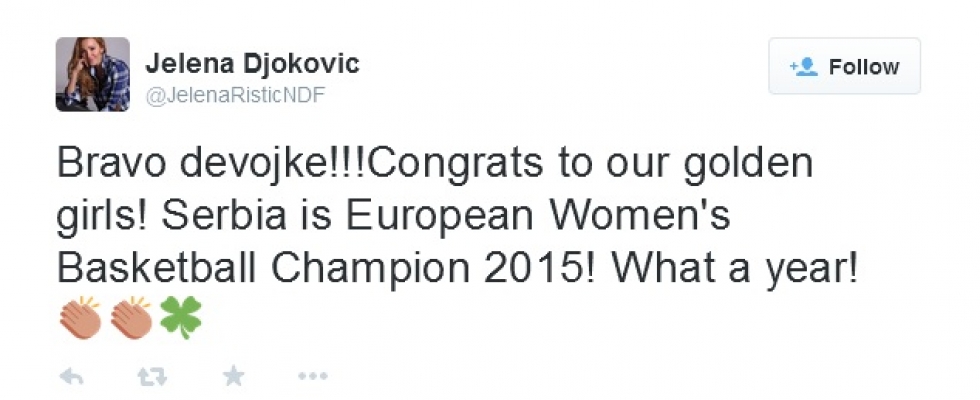Open the Jelena Djokovic display name link

coord(252,64)
